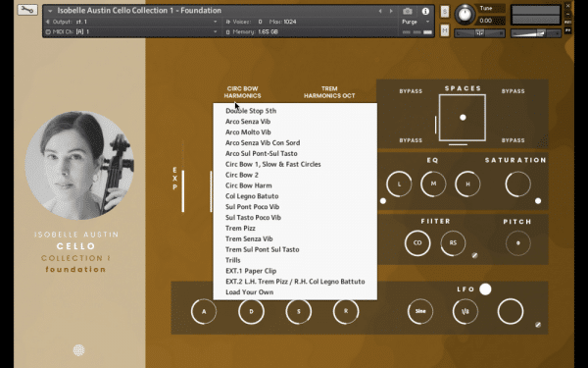588x368 pixels.
Task: Go to next instrument arrow
Action: click(x=391, y=11)
